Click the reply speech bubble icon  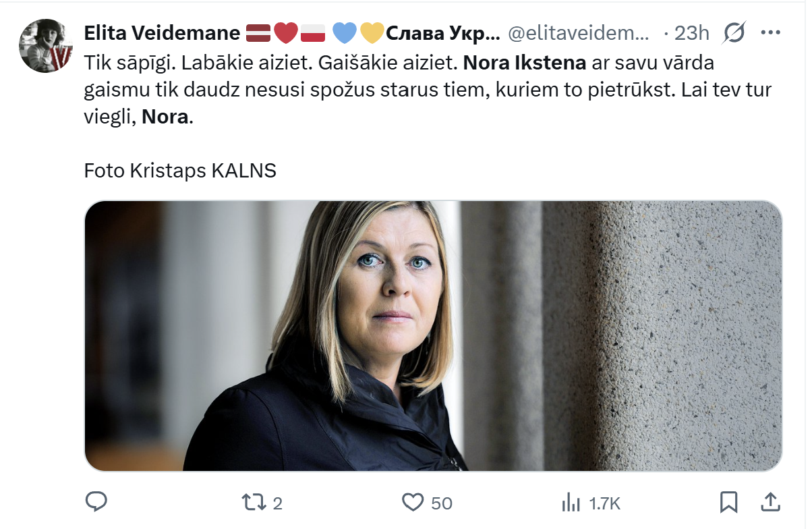tap(96, 501)
